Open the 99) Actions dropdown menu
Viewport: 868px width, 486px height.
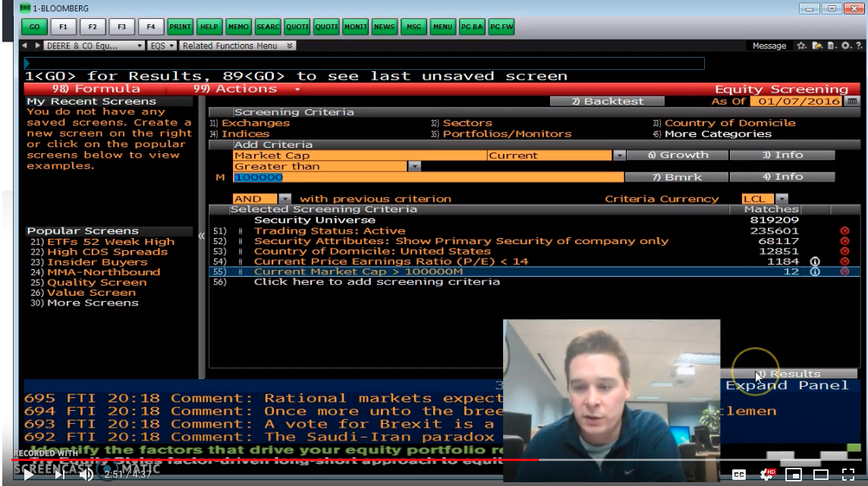(247, 89)
